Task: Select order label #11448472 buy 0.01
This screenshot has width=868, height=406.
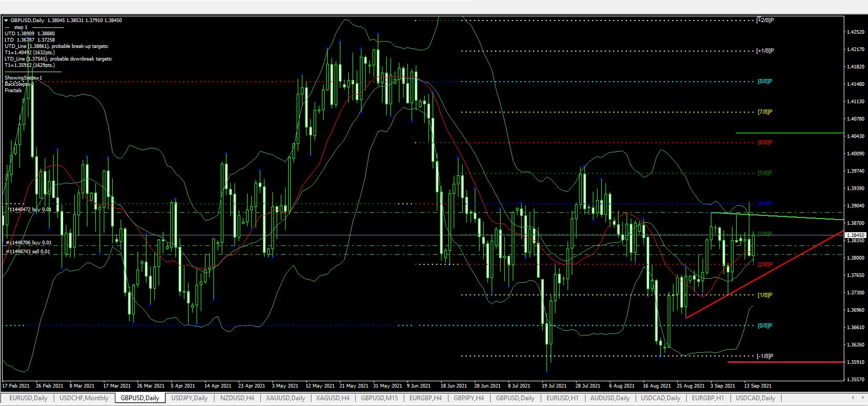Action: (x=30, y=210)
